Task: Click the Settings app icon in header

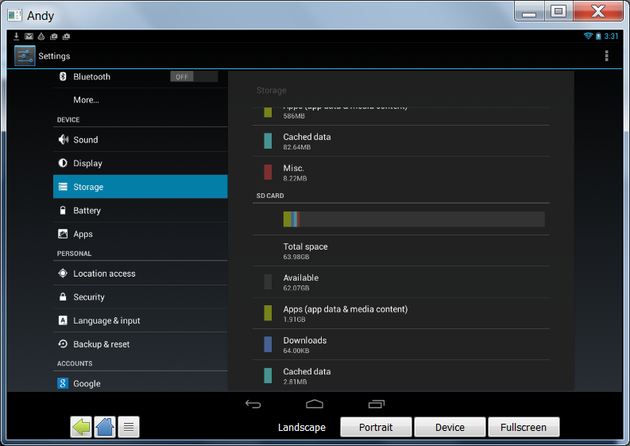Action: pos(25,56)
